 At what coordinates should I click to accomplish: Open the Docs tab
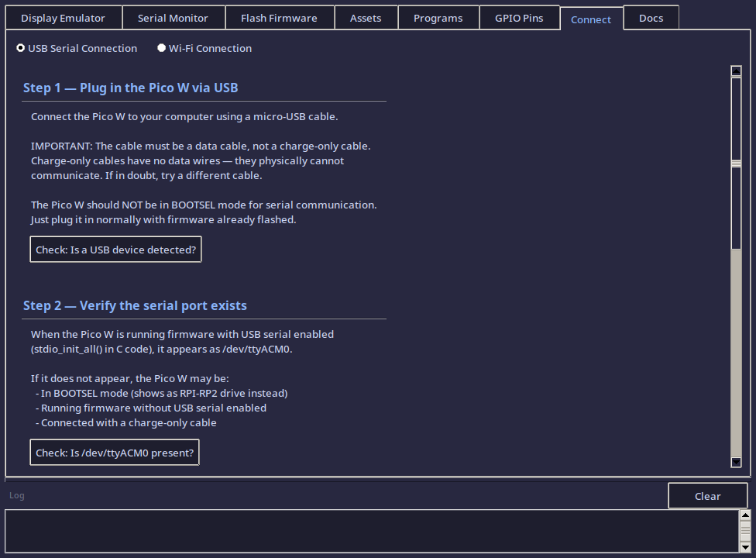(651, 17)
